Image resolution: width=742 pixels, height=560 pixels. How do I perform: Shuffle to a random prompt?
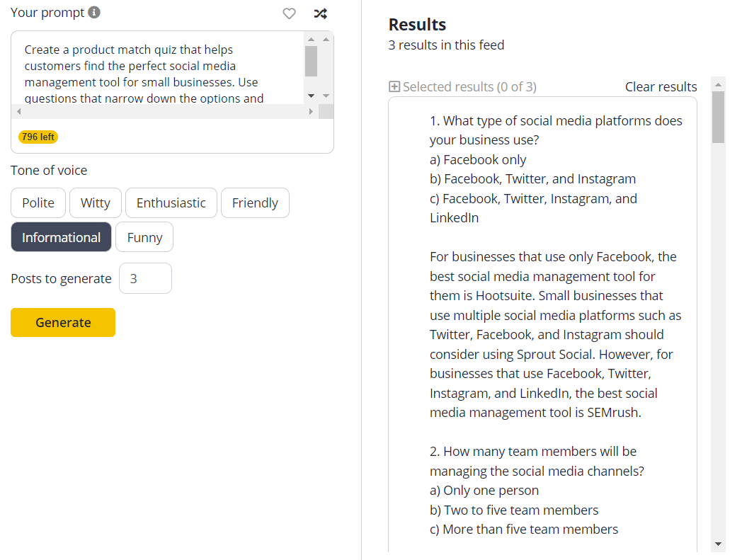tap(320, 13)
